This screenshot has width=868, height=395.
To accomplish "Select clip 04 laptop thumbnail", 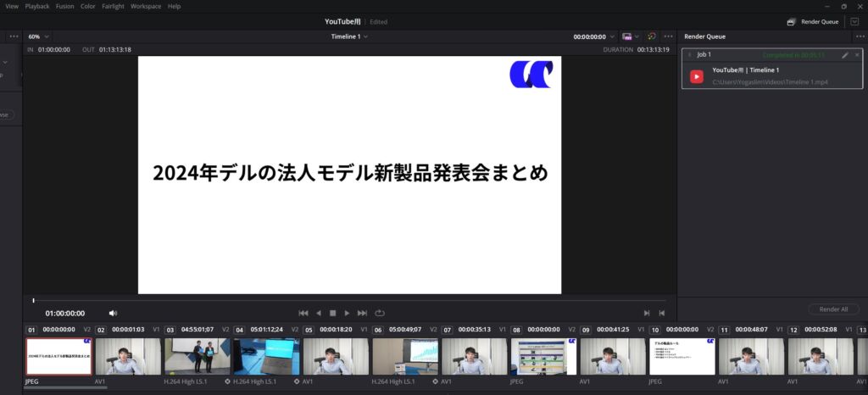I will coord(266,356).
